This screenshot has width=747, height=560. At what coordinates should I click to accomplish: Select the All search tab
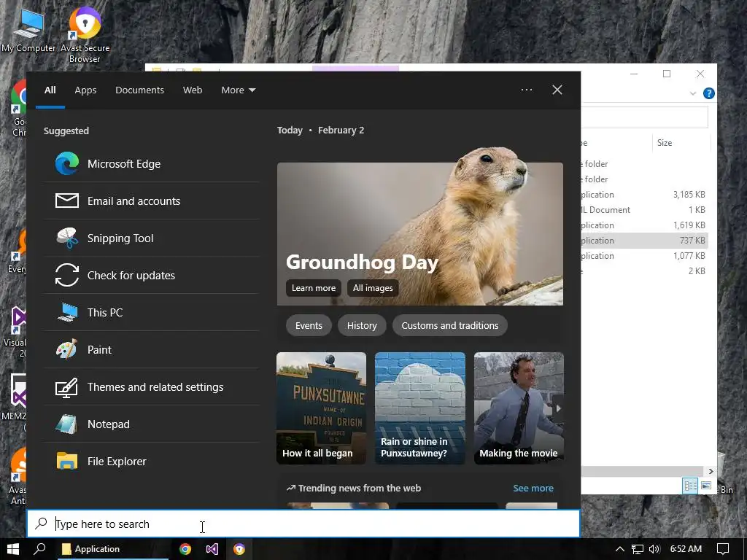click(x=50, y=90)
